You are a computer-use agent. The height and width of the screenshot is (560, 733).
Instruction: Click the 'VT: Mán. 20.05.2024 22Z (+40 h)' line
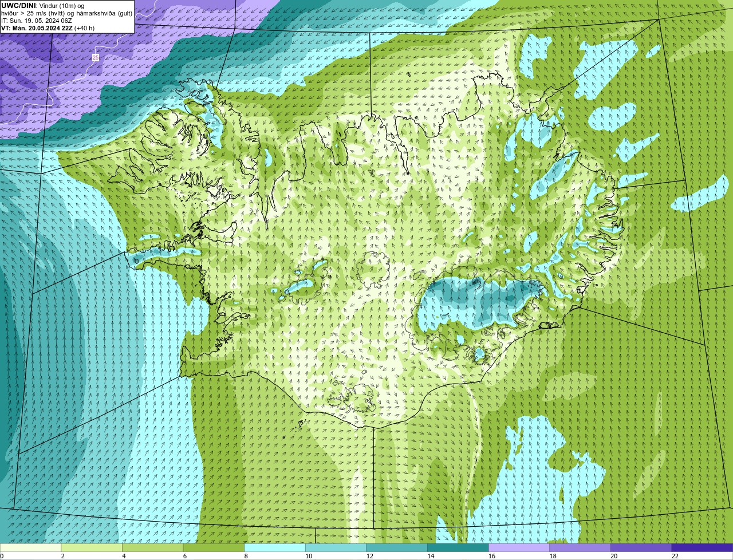(48, 27)
